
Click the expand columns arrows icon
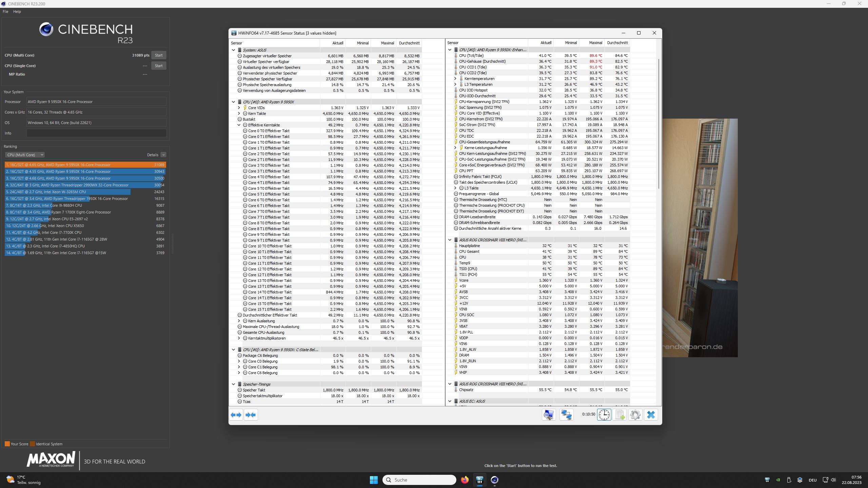click(x=236, y=414)
